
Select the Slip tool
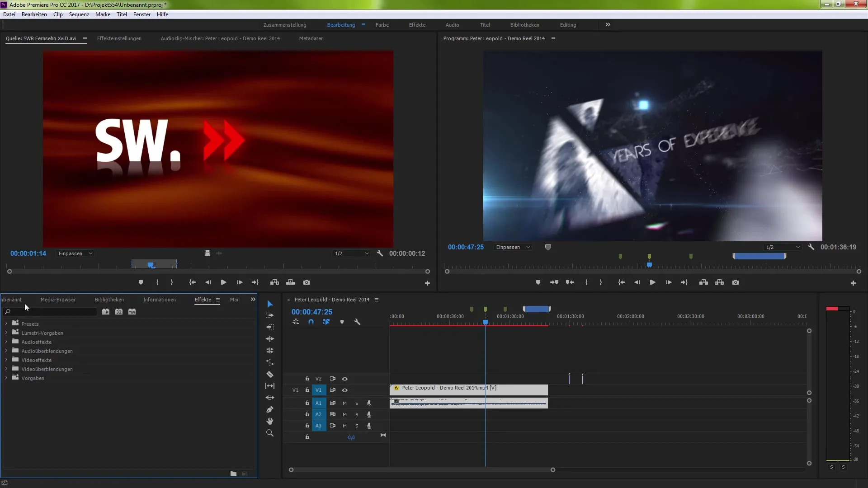[x=270, y=386]
